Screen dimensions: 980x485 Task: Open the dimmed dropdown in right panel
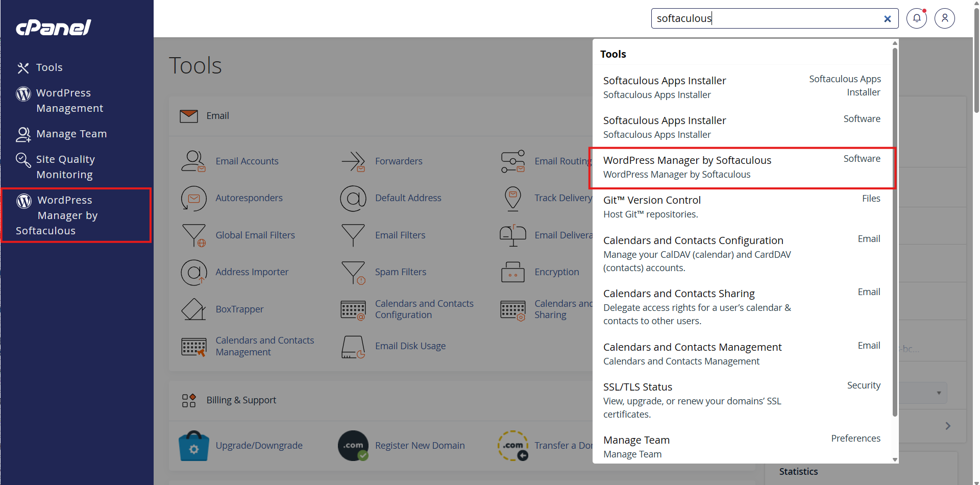pyautogui.click(x=922, y=393)
